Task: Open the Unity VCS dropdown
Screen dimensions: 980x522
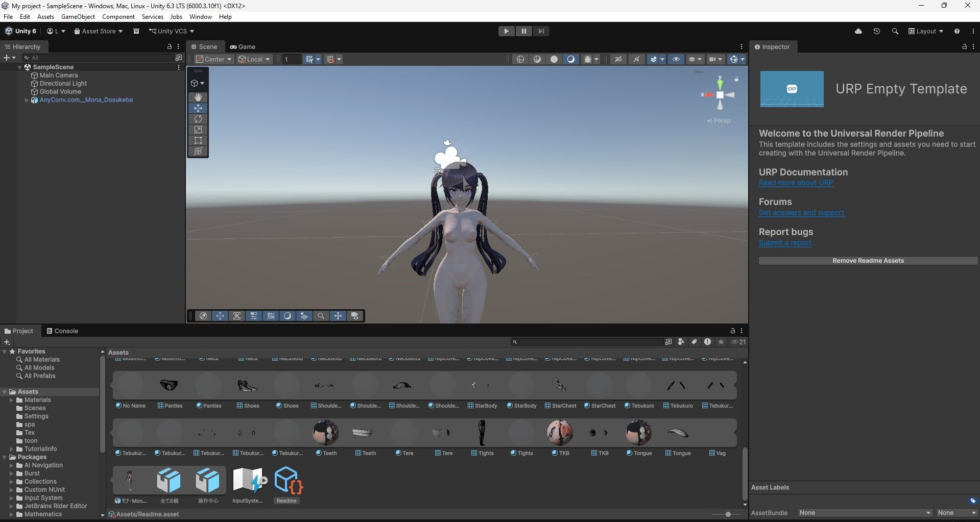Action: (x=172, y=31)
